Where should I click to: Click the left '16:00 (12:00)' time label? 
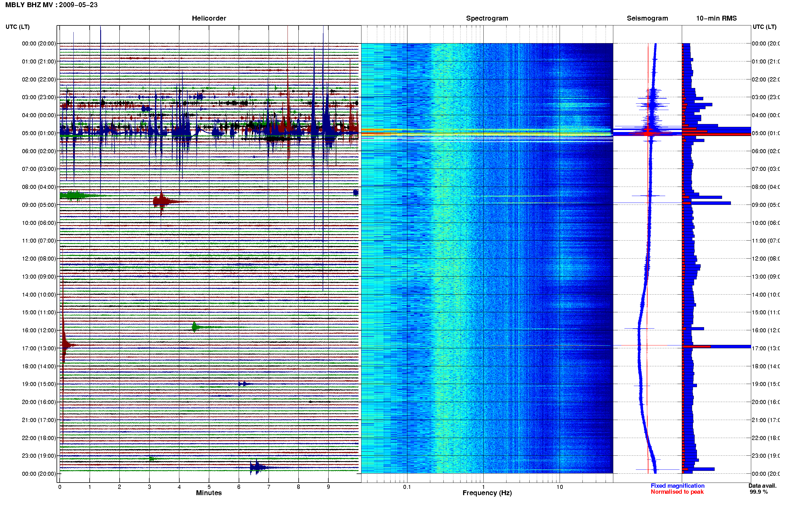pos(39,330)
